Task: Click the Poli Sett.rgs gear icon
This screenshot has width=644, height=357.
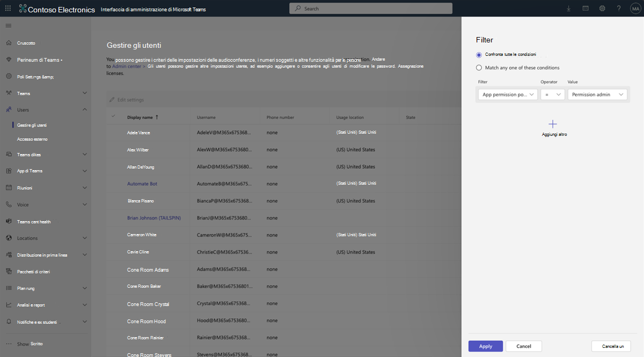Action: point(9,76)
